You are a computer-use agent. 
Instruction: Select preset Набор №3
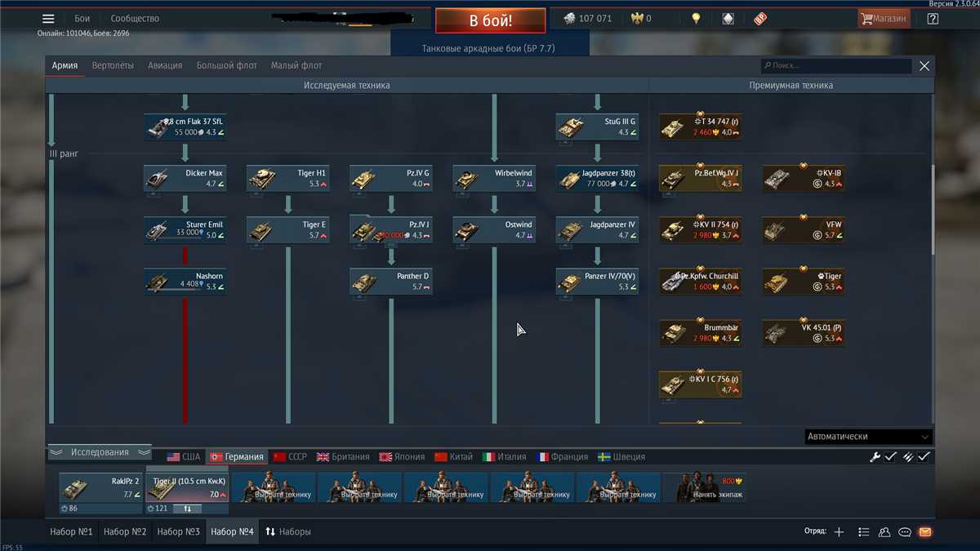(x=179, y=532)
